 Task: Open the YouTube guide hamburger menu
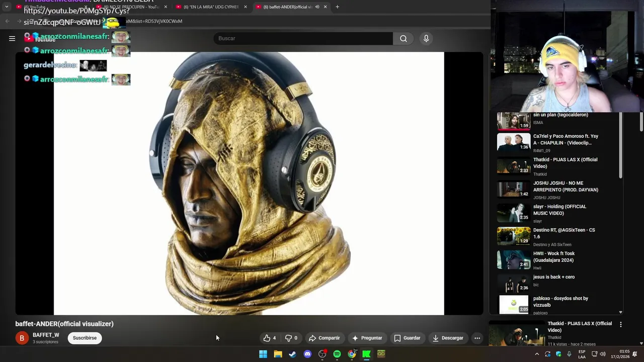(x=12, y=38)
